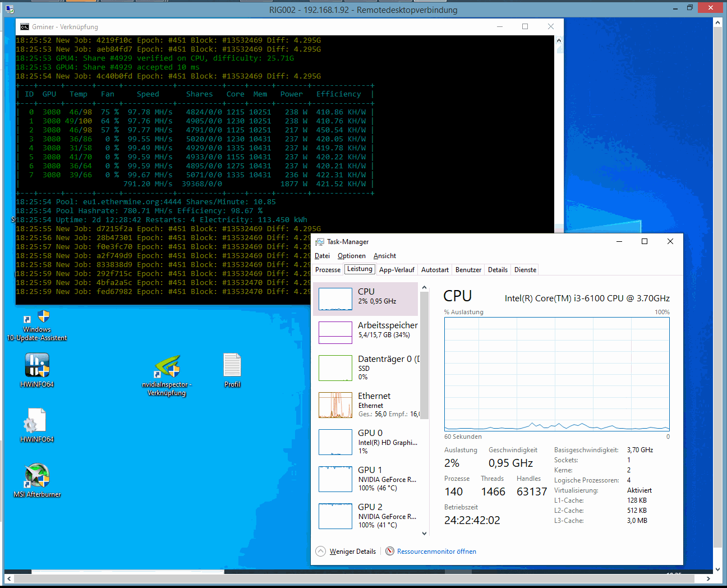Select Datenträger 0 SSD entry
The height and width of the screenshot is (588, 727).
366,367
